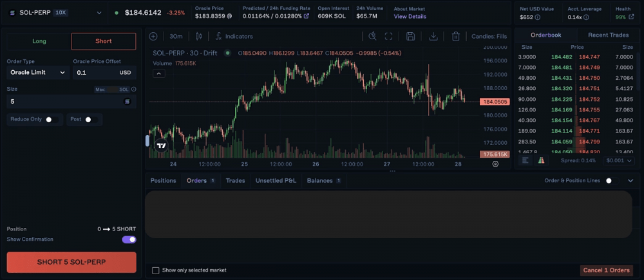Click the green Drift status dot in chart header
Viewport: 644px width, 280px height.
pyautogui.click(x=227, y=53)
